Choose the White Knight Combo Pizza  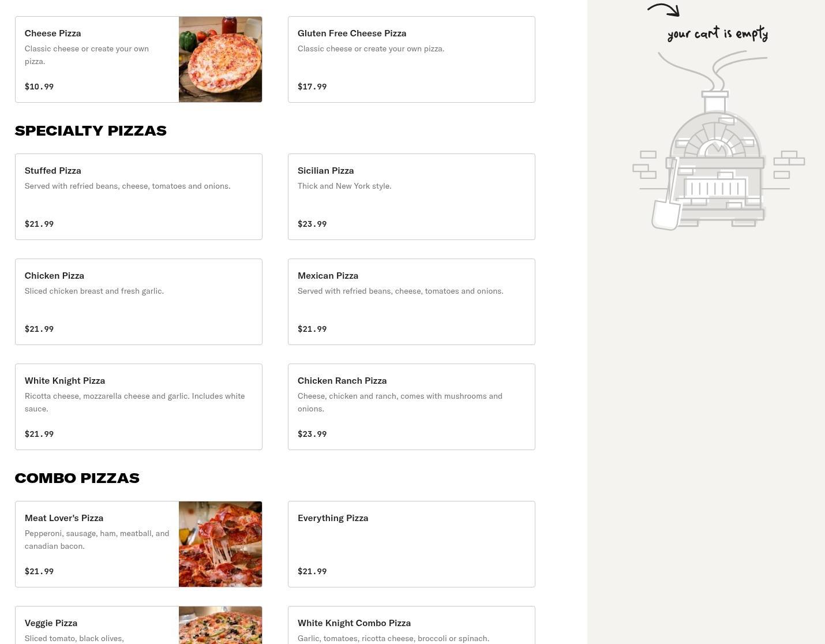(x=411, y=625)
